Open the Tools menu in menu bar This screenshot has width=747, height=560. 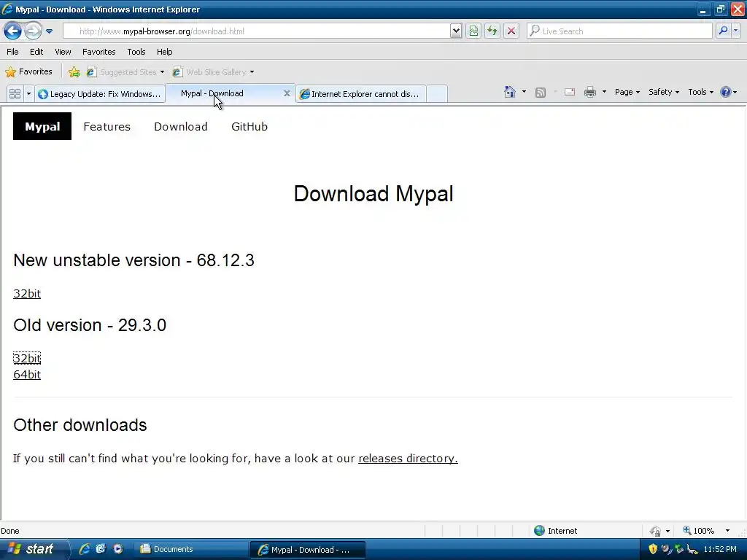[x=136, y=52]
